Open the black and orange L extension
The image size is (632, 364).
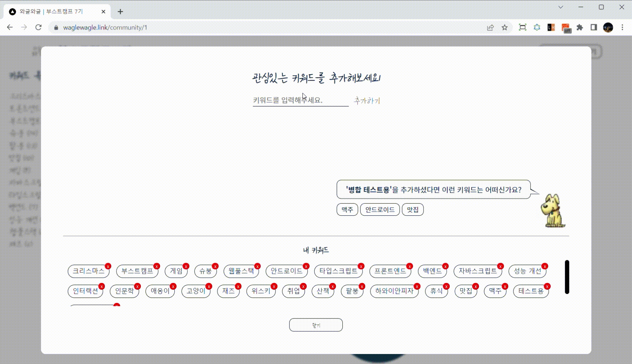point(551,27)
